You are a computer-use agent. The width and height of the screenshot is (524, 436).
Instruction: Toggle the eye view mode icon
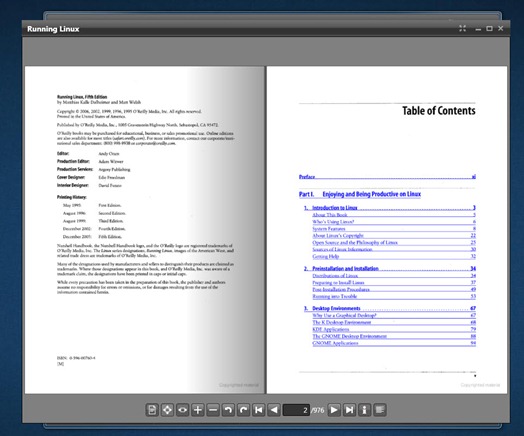(183, 410)
